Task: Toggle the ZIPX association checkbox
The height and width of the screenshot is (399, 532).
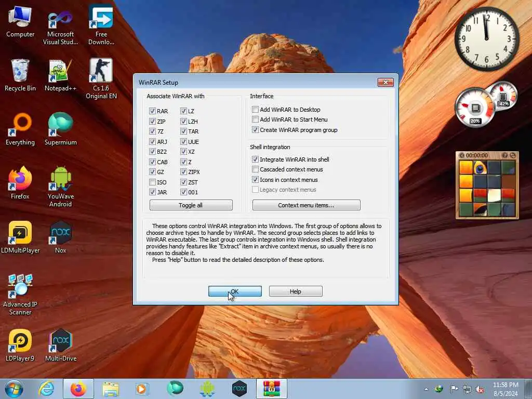Action: [183, 172]
